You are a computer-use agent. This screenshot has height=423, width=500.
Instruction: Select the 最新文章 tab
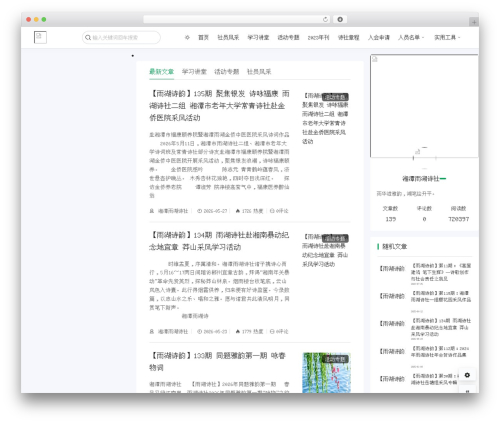[161, 72]
